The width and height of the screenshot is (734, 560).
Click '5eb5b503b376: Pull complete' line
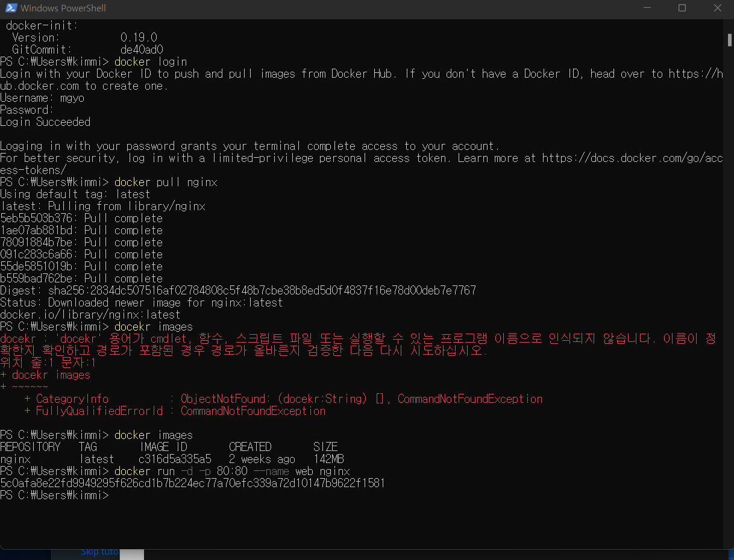point(81,218)
